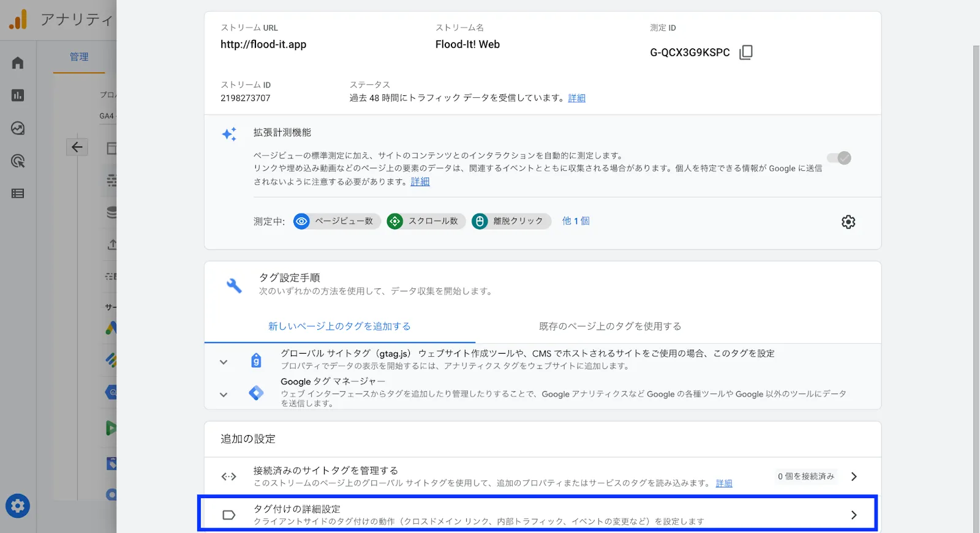Open Explore icon in left sidebar

click(x=18, y=129)
